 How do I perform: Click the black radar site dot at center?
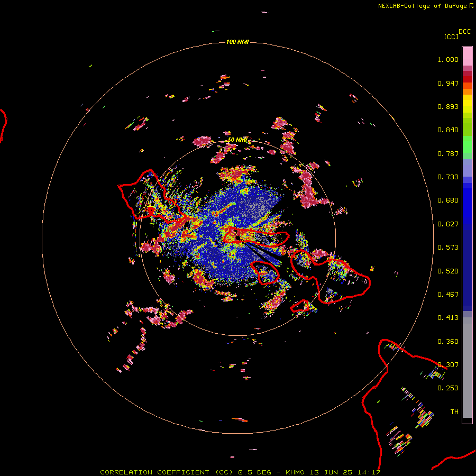pyautogui.click(x=238, y=237)
